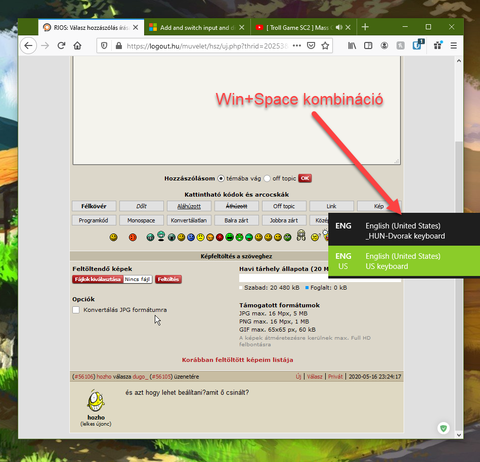This screenshot has width=480, height=462.
Task: Open Firefox account icon
Action: (x=384, y=46)
